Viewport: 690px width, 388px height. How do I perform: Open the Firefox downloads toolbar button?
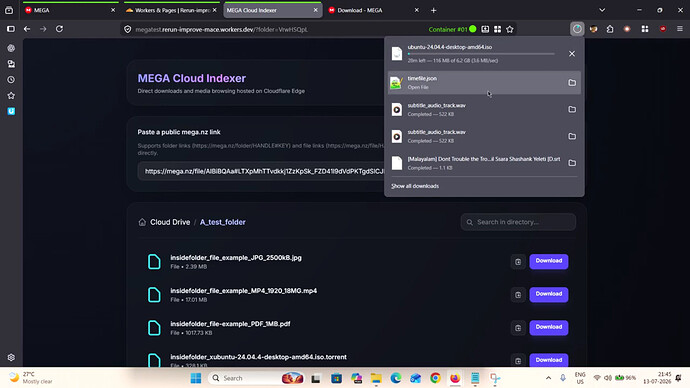click(x=577, y=29)
